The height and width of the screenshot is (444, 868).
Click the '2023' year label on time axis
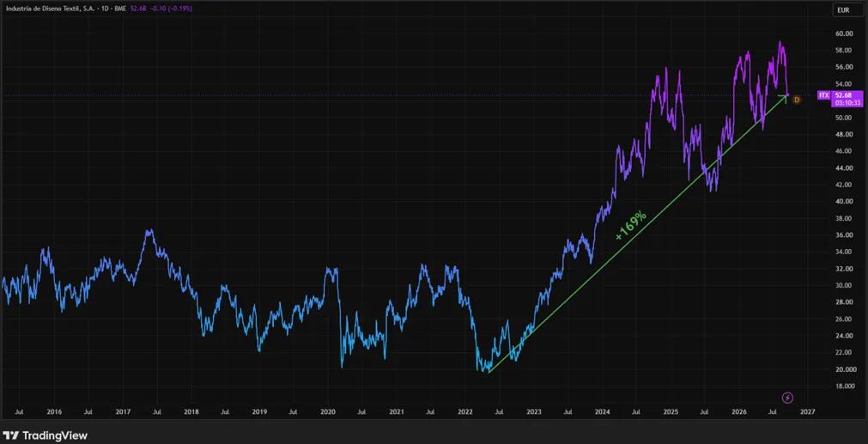tap(534, 412)
